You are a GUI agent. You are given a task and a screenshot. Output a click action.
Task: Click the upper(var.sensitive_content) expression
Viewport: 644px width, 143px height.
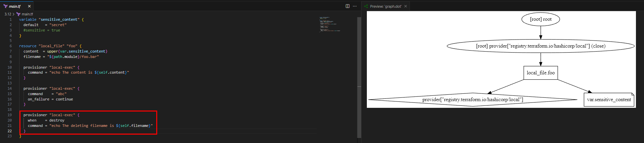[77, 51]
